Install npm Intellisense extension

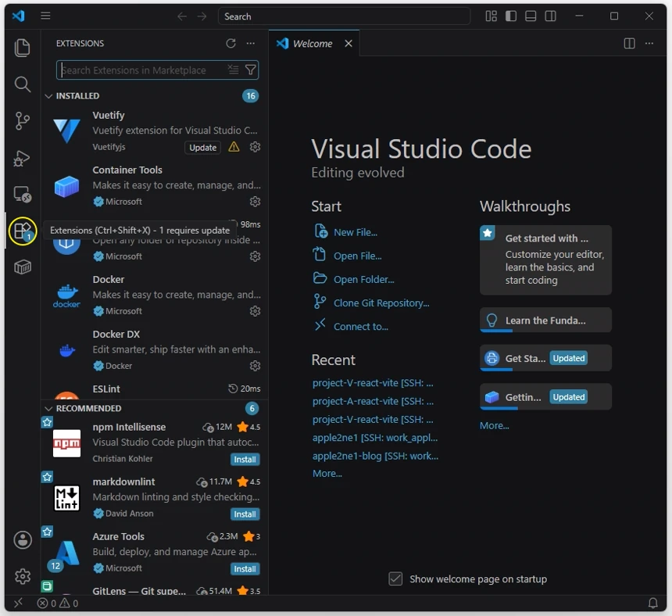(245, 459)
